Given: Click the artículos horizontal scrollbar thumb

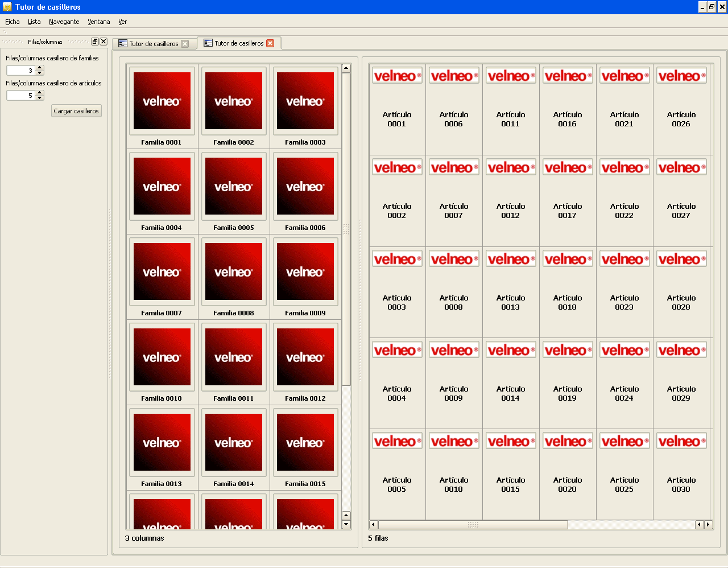Looking at the screenshot, I should click(x=473, y=525).
